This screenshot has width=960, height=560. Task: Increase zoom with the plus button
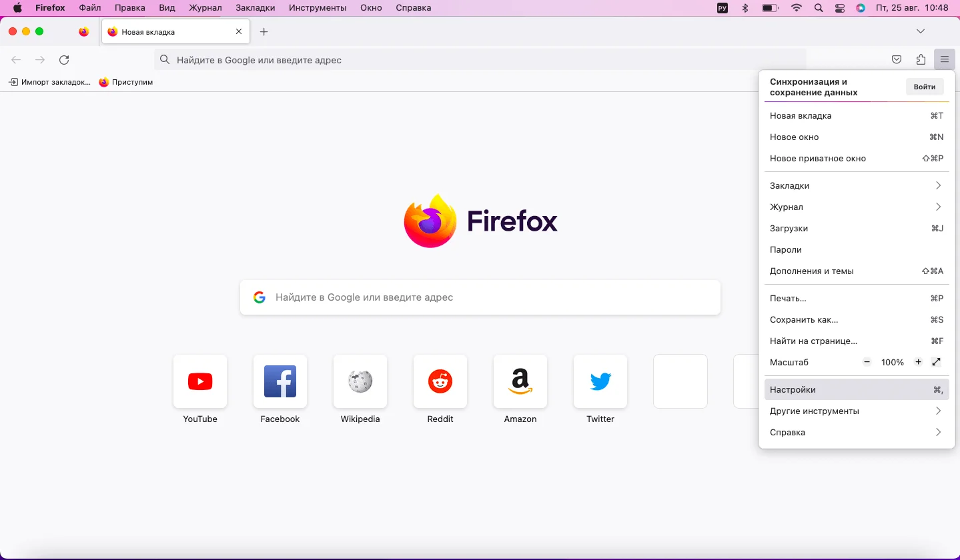919,362
